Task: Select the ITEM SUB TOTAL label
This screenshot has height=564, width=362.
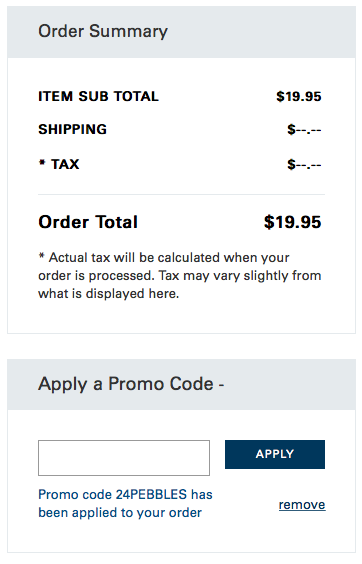Action: pyautogui.click(x=98, y=96)
